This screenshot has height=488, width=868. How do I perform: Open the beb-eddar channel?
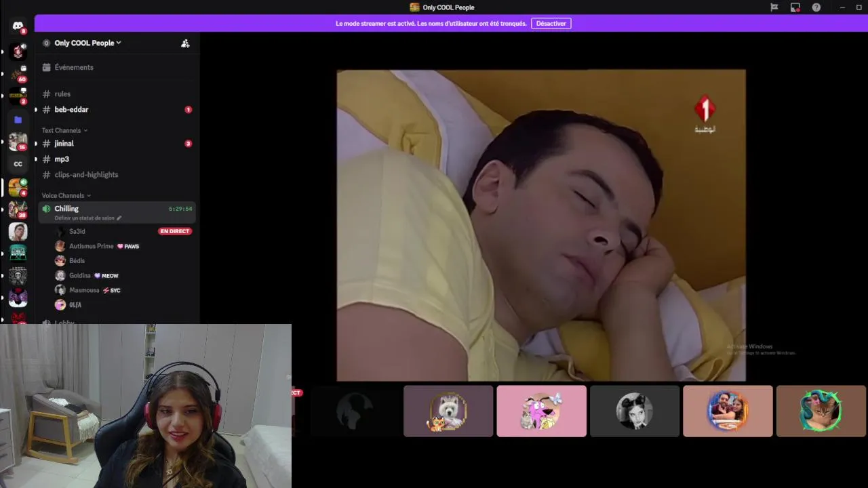pyautogui.click(x=117, y=110)
